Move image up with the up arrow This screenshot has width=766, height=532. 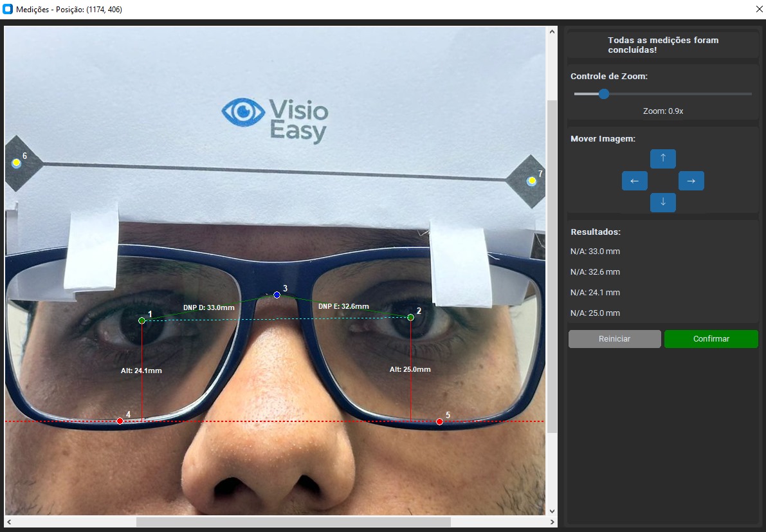(x=663, y=158)
